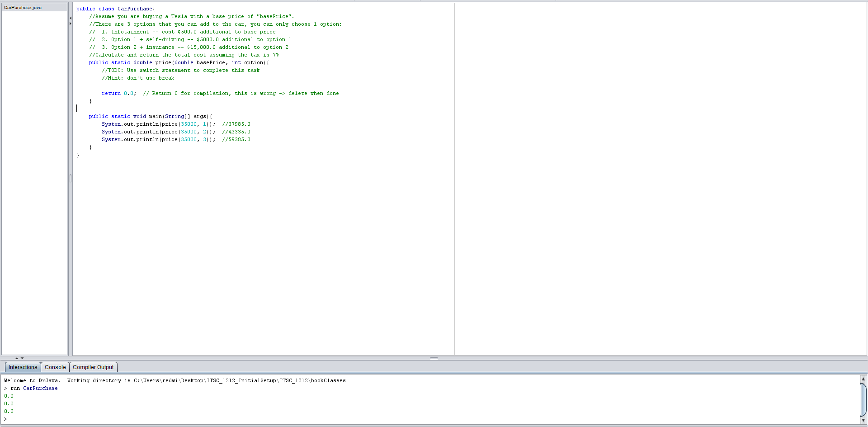This screenshot has height=427, width=868.
Task: Click println line with comment //59385.0
Action: pos(176,139)
